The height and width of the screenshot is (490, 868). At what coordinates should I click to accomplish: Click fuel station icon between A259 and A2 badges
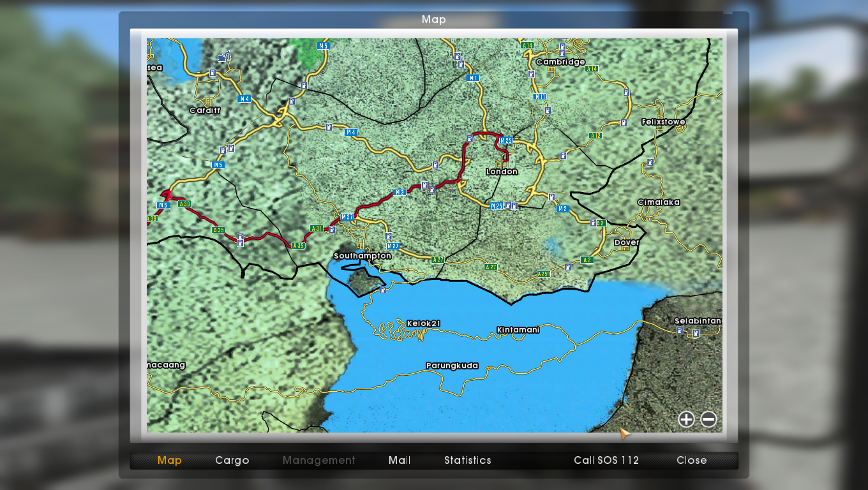coord(568,267)
